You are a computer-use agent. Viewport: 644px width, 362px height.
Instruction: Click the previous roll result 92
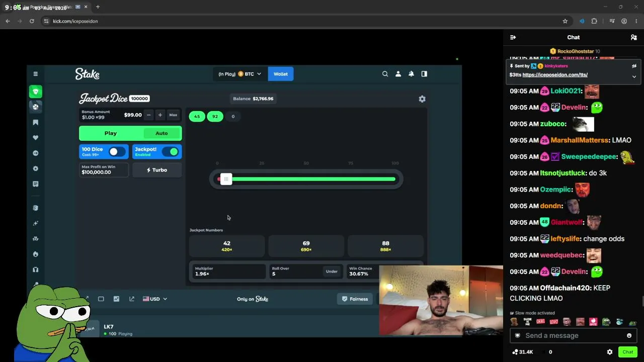[x=215, y=116]
